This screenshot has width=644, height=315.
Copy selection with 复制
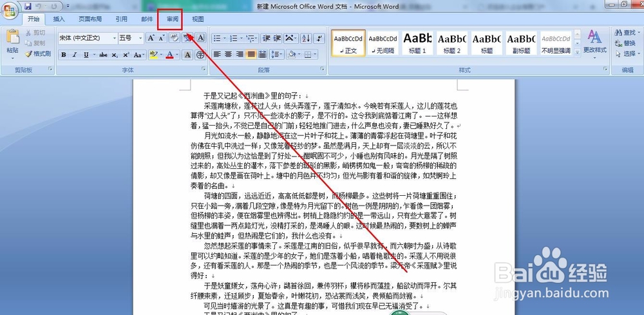tap(35, 43)
